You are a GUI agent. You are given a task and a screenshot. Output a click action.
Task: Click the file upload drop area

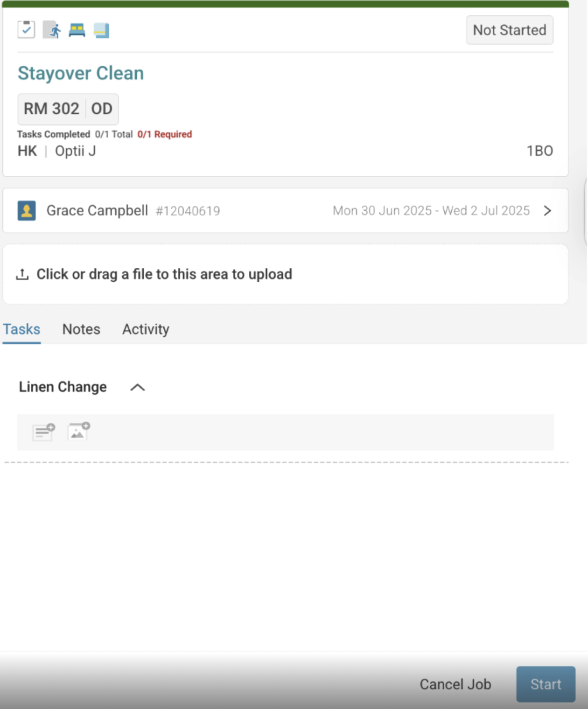(286, 274)
